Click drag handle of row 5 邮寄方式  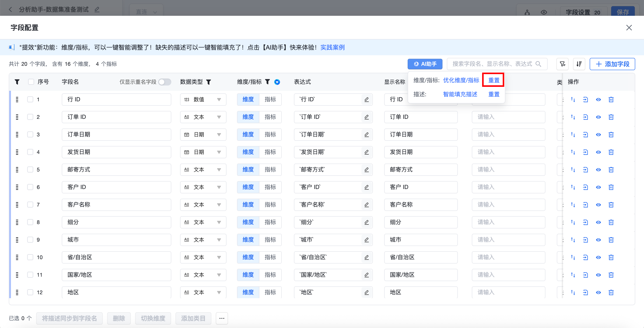pyautogui.click(x=17, y=170)
